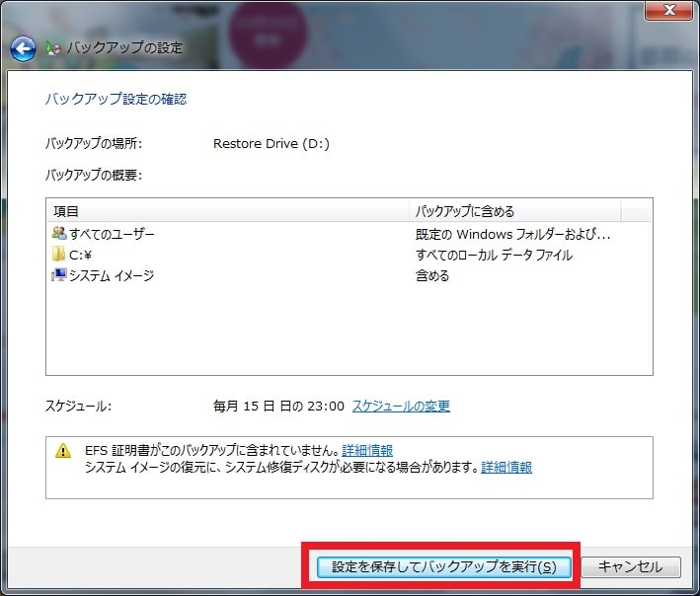Click the キャンセル button
Viewport: 700px width, 596px height.
click(x=630, y=567)
